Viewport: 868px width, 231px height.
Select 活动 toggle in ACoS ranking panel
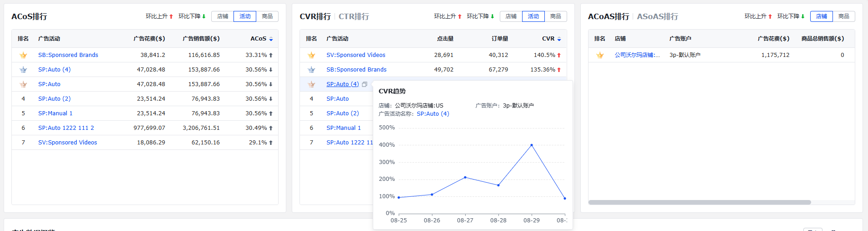[245, 16]
